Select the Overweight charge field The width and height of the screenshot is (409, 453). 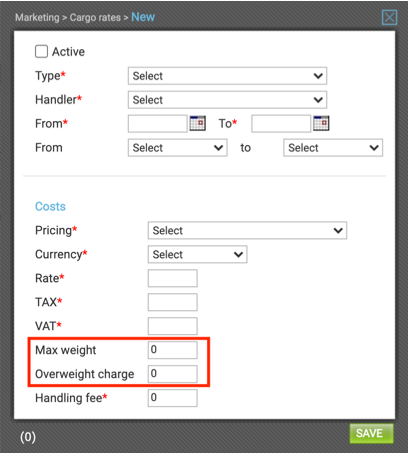point(173,374)
